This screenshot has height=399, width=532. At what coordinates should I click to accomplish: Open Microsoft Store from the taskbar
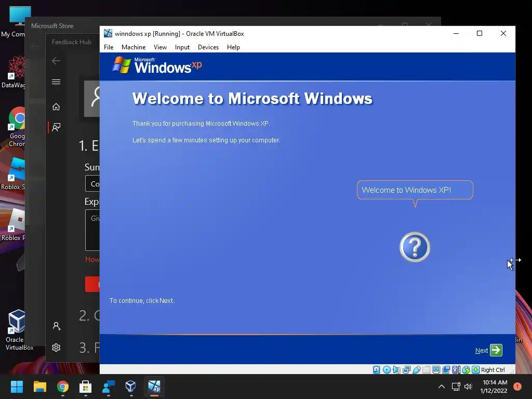pos(86,387)
